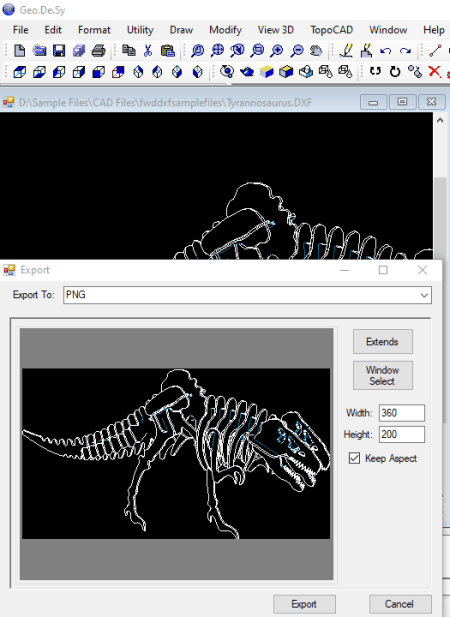This screenshot has width=450, height=617.
Task: Open the TopoCAD menu
Action: coord(332,30)
